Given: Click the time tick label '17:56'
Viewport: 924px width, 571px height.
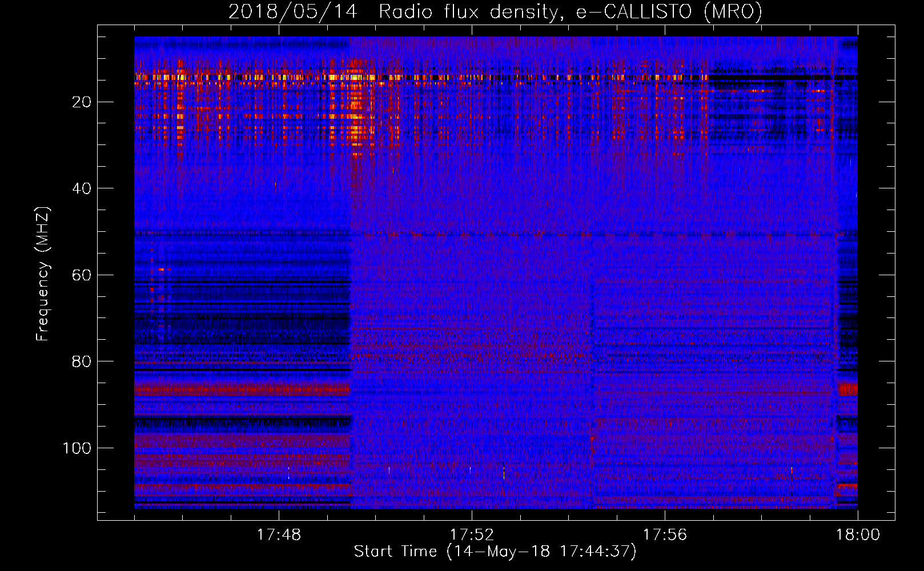Looking at the screenshot, I should (665, 535).
